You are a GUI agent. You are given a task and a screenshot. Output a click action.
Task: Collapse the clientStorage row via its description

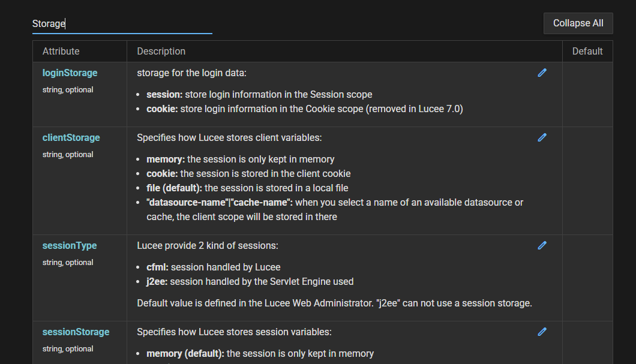pos(229,138)
